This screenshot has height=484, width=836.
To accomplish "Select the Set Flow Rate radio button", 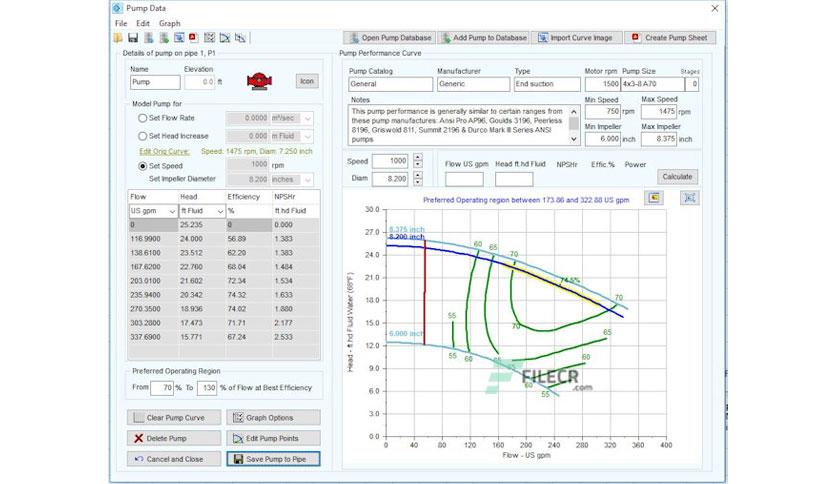I will coord(142,118).
